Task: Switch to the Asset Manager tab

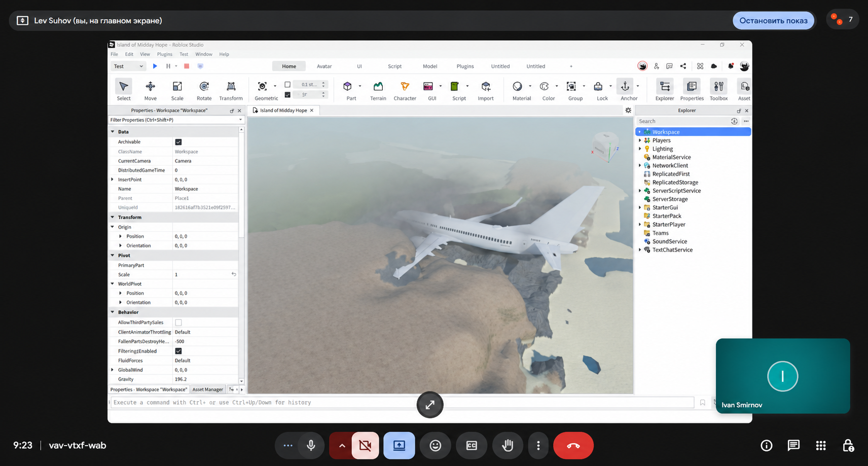Action: 207,389
